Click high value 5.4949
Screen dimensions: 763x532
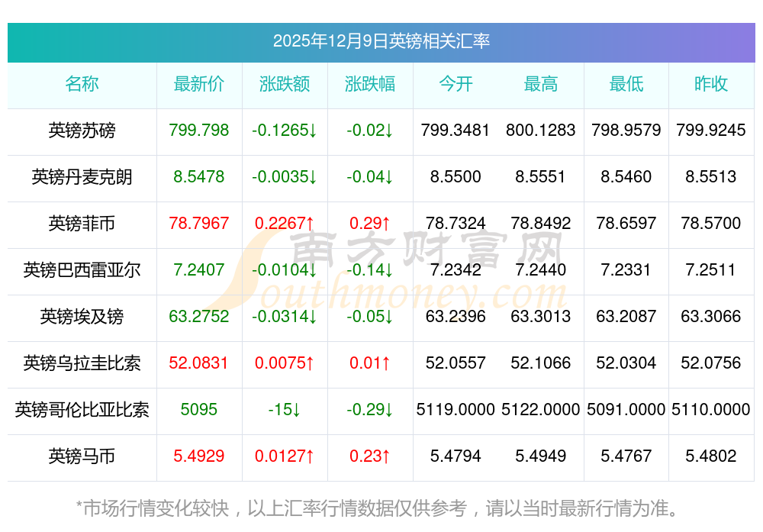click(x=541, y=456)
